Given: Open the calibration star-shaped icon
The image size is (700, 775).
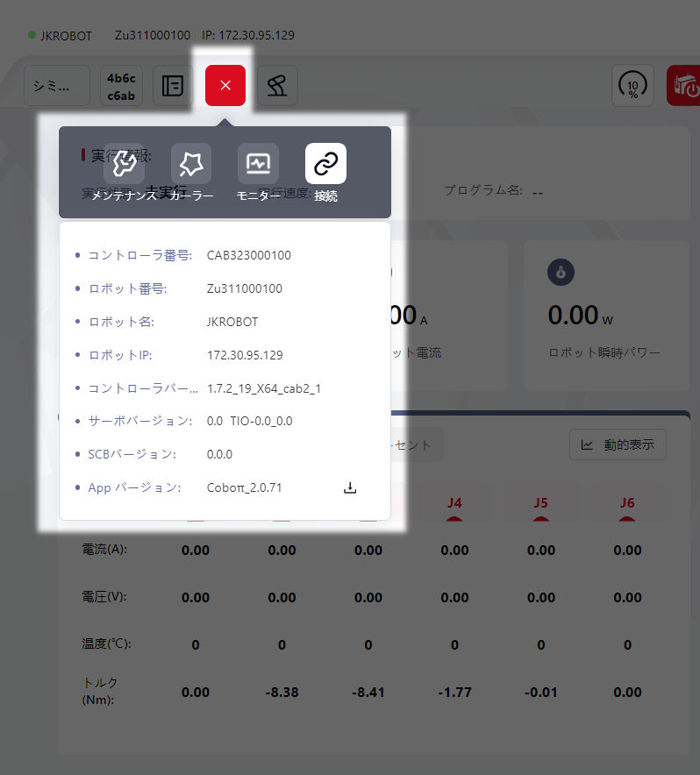Looking at the screenshot, I should pyautogui.click(x=191, y=164).
